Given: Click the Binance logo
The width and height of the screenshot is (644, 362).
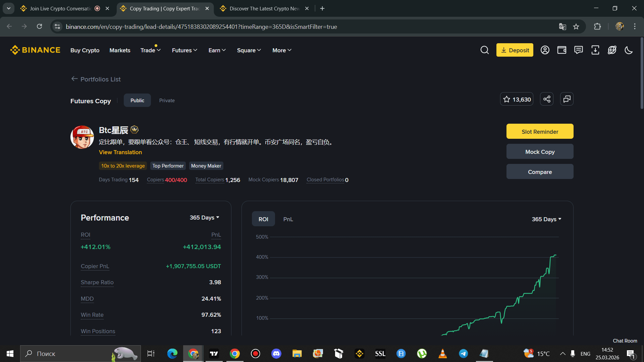Looking at the screenshot, I should (x=35, y=50).
